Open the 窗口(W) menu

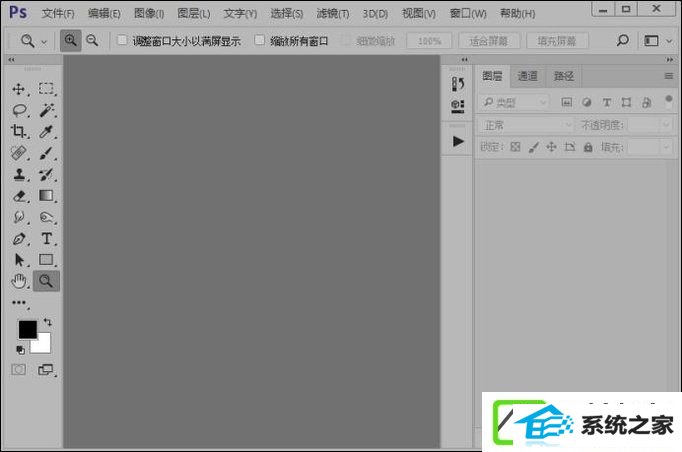click(468, 14)
